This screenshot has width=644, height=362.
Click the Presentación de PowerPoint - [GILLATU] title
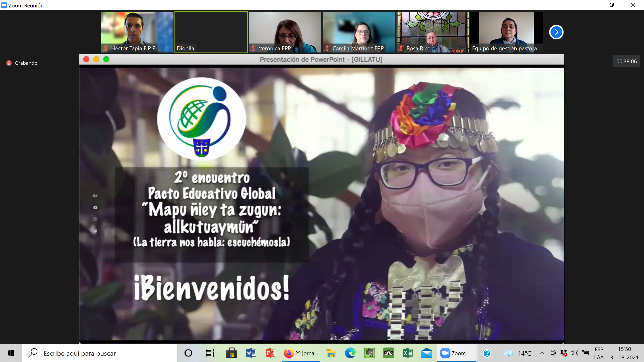321,60
